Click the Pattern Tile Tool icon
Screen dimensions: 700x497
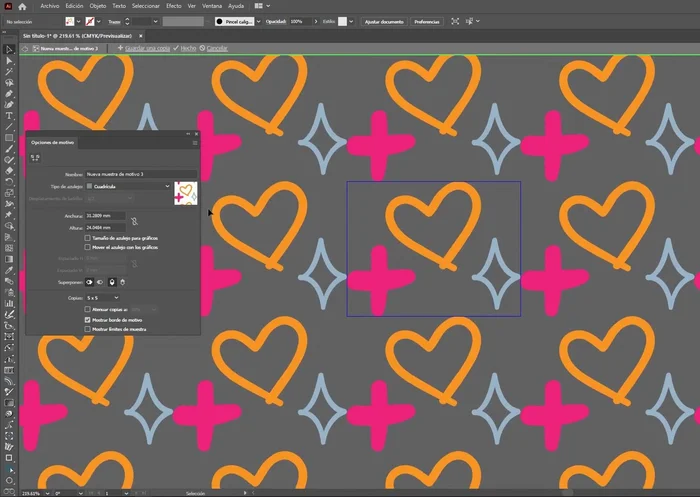pyautogui.click(x=33, y=157)
